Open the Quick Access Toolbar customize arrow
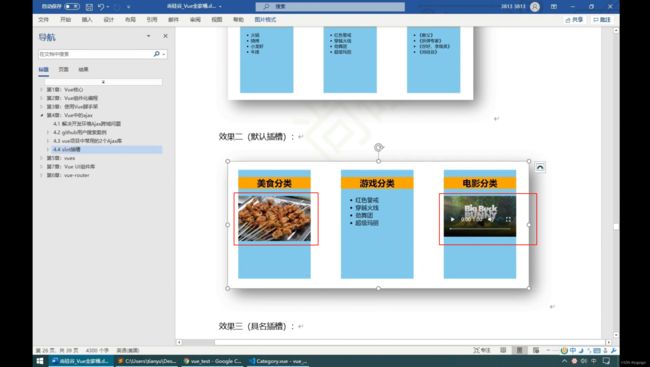The width and height of the screenshot is (650, 367). click(129, 7)
